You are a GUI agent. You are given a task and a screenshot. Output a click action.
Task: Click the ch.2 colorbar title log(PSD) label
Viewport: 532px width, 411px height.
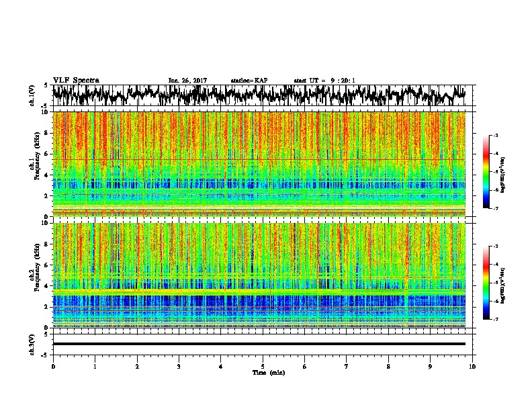503,285
